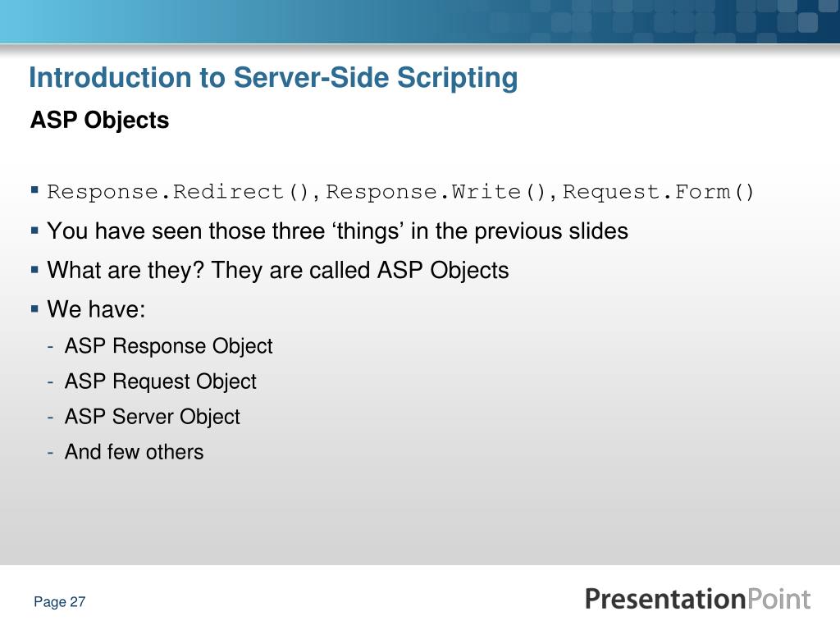Viewport: 840px width, 630px height.
Task: Click the square bullet before What are they
Action: tap(34, 270)
